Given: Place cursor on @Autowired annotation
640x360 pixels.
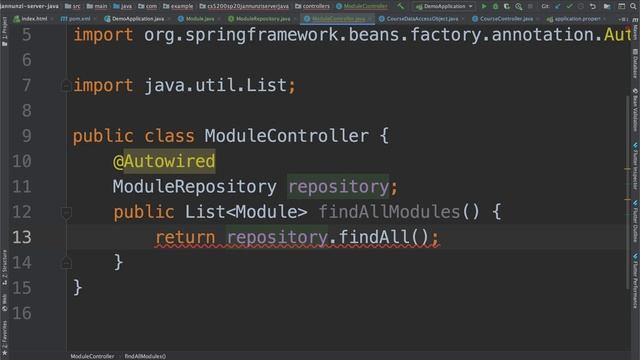Looking at the screenshot, I should click(164, 161).
